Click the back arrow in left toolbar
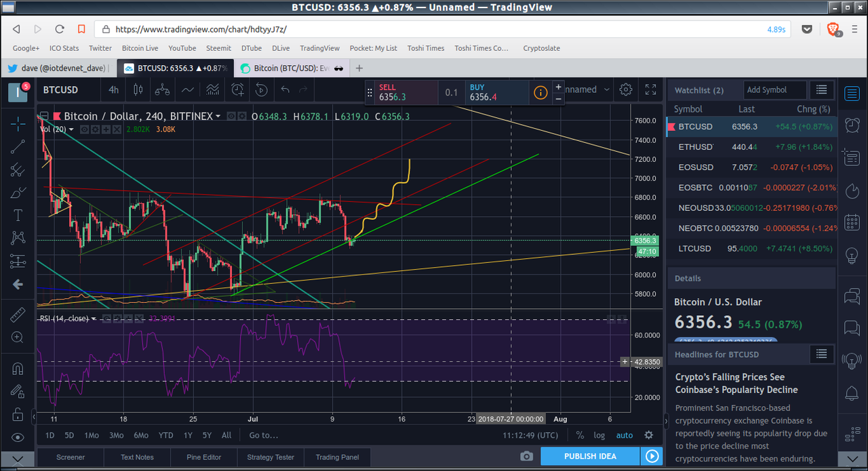This screenshot has height=471, width=868. tap(18, 285)
